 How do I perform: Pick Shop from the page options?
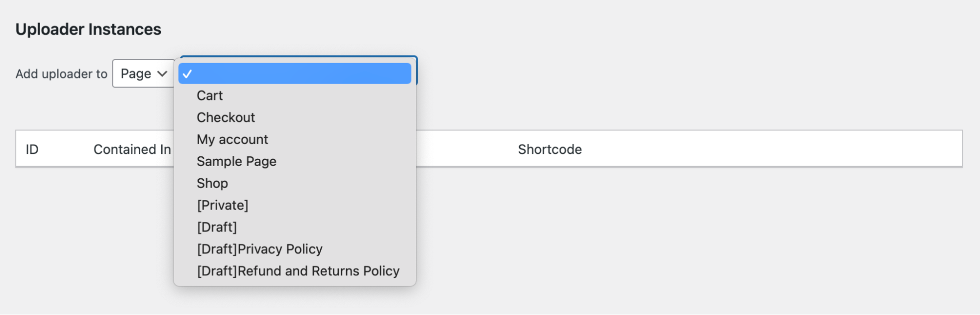click(x=212, y=183)
